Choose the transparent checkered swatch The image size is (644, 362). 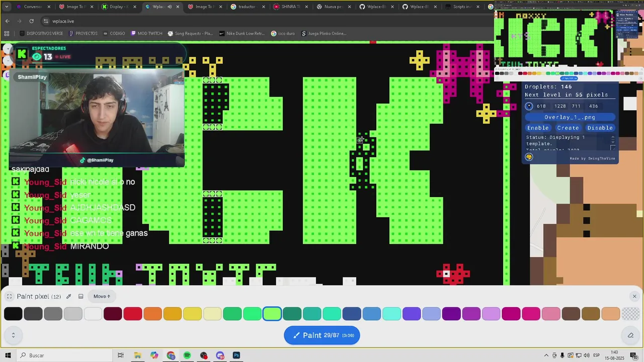point(630,314)
